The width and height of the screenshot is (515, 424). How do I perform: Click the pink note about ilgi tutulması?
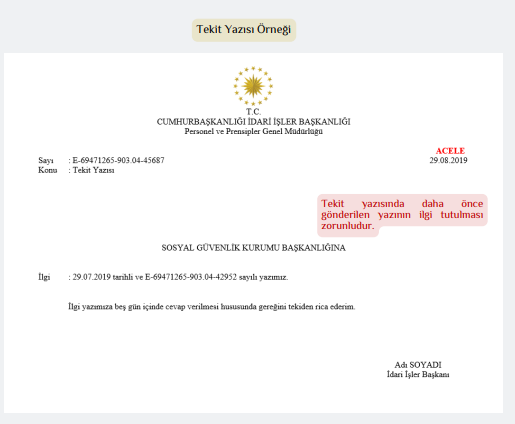pyautogui.click(x=402, y=215)
